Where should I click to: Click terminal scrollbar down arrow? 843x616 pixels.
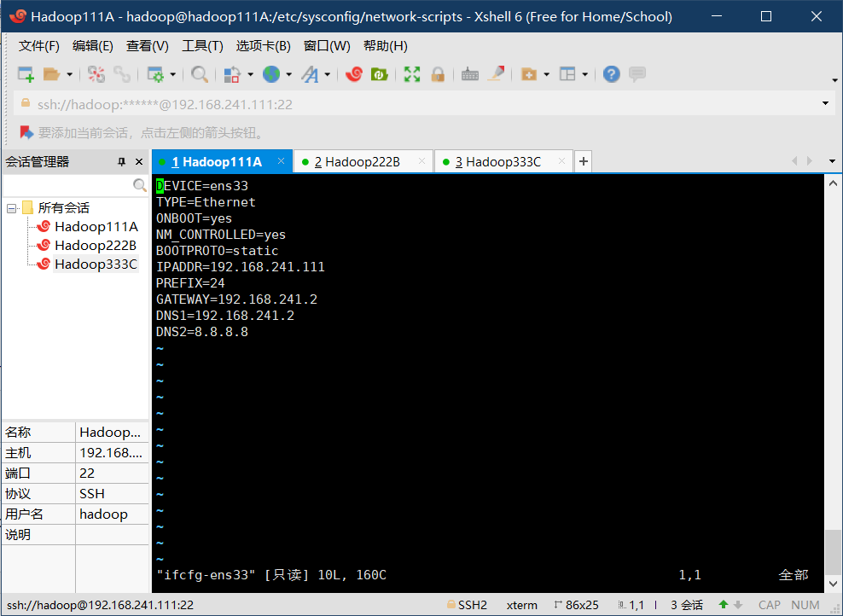(x=833, y=584)
